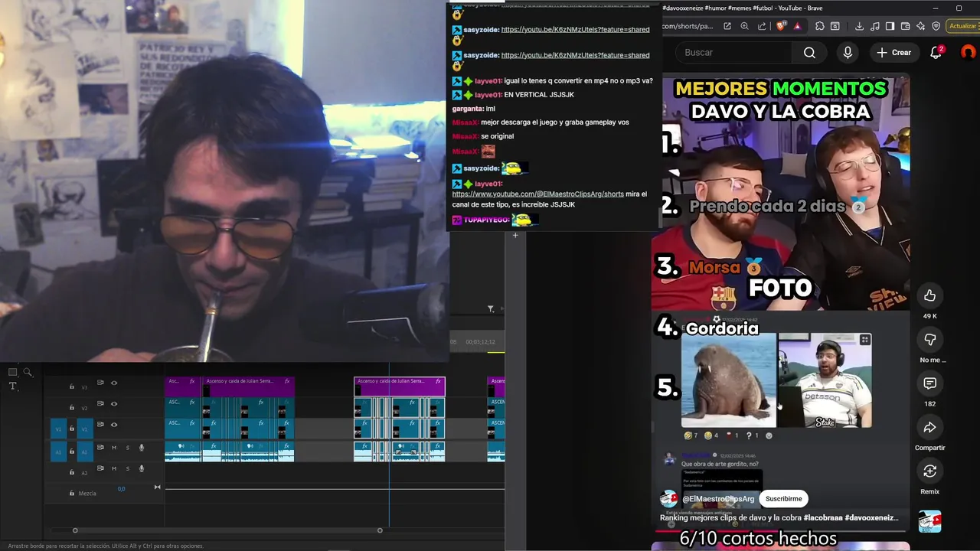Screen dimensions: 980x551
Task: Open Brave downloads icon
Action: point(859,26)
